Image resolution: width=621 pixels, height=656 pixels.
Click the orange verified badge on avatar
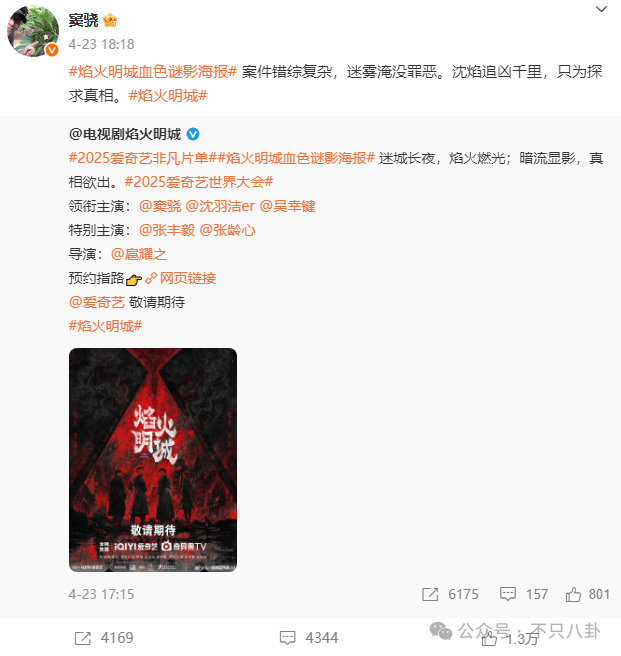click(x=52, y=50)
